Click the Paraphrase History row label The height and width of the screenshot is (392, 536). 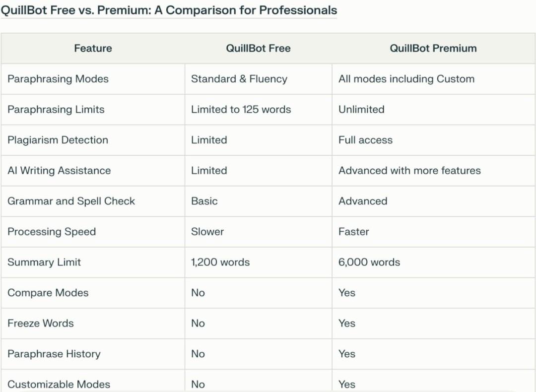pos(54,354)
